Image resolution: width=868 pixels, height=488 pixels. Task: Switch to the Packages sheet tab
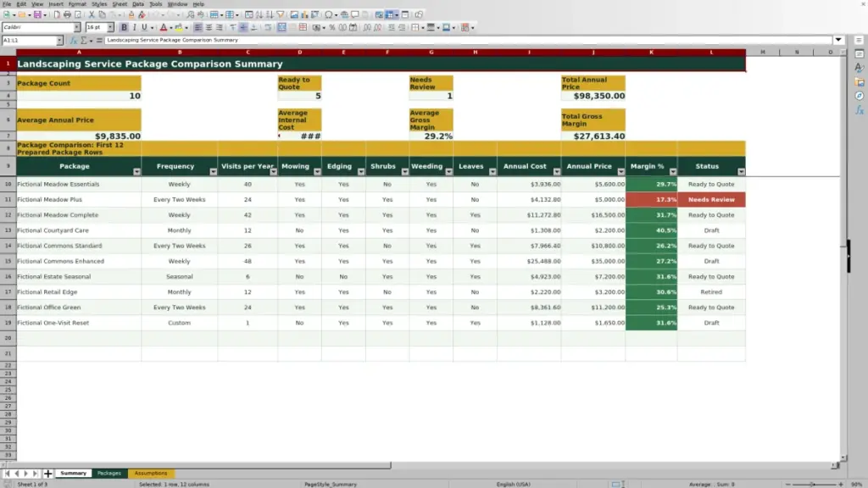109,474
